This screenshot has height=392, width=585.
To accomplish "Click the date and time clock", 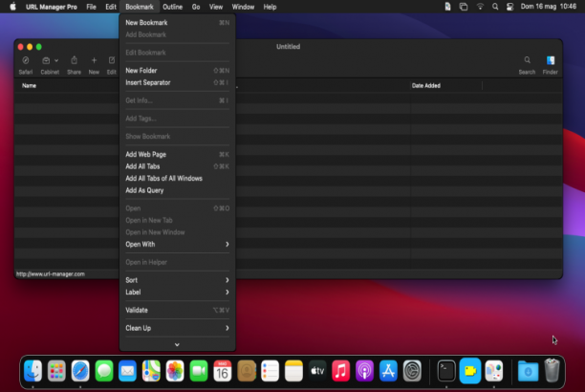I will (x=549, y=7).
